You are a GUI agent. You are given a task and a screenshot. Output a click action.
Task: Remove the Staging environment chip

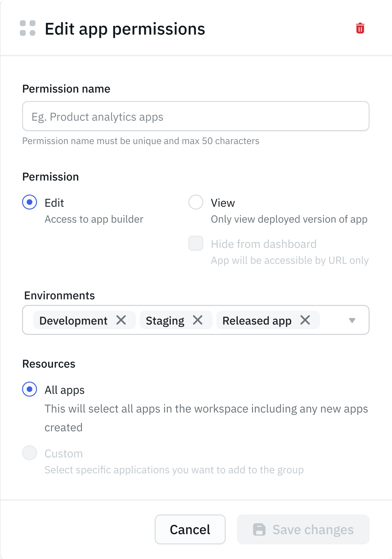click(x=199, y=320)
